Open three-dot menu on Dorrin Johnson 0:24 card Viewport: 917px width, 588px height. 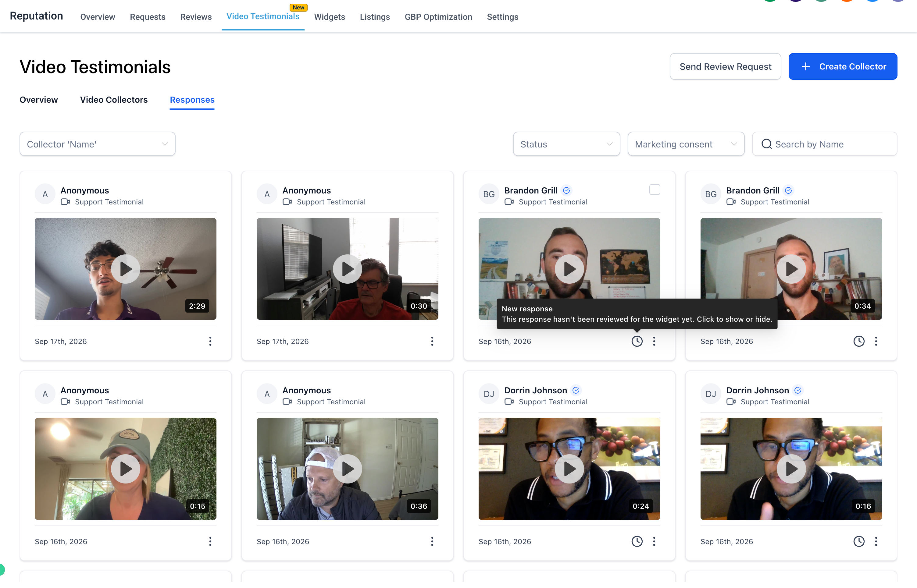(x=654, y=541)
